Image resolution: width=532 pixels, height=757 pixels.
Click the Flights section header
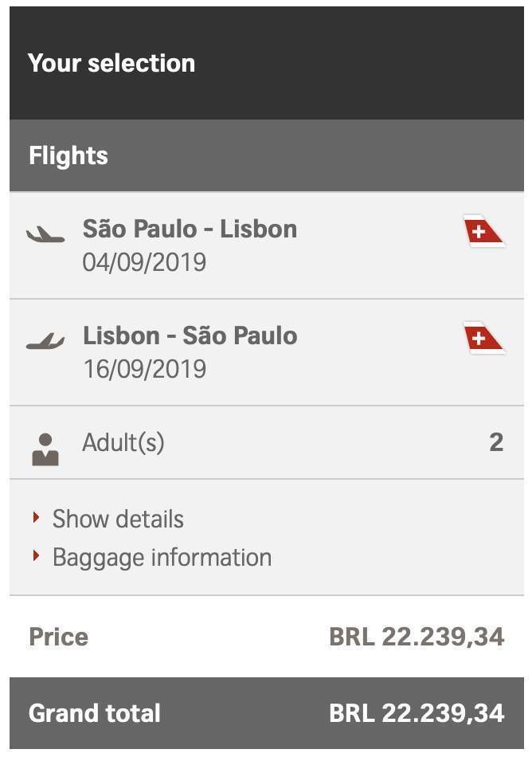pyautogui.click(x=267, y=156)
